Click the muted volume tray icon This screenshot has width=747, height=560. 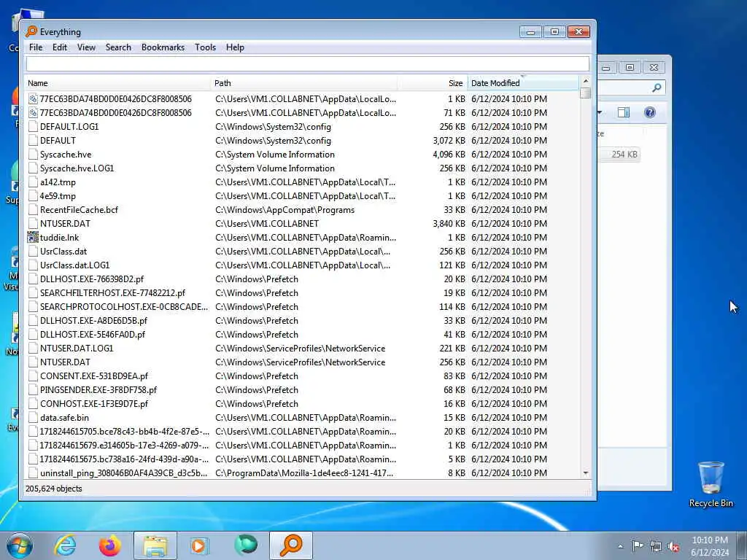[673, 546]
